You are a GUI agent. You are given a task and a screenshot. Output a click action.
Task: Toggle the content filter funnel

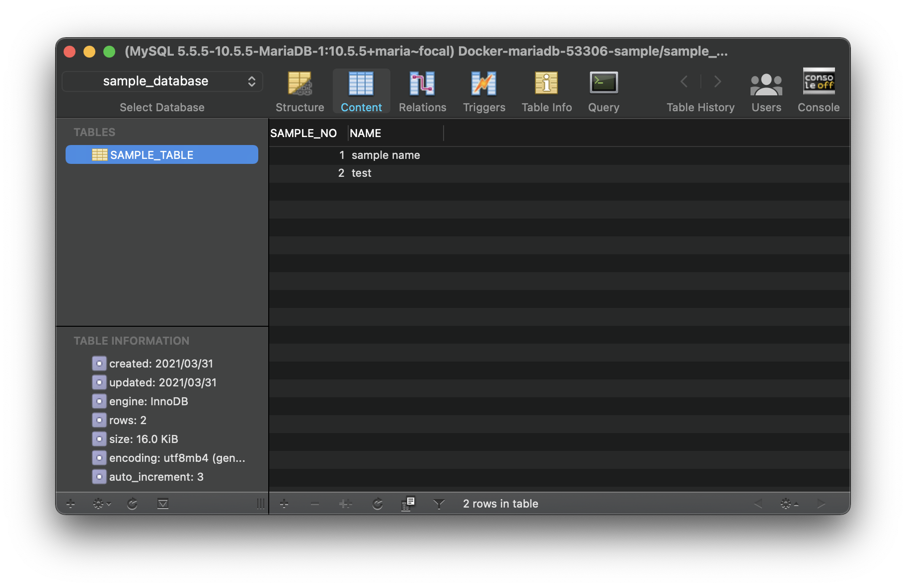click(x=439, y=504)
